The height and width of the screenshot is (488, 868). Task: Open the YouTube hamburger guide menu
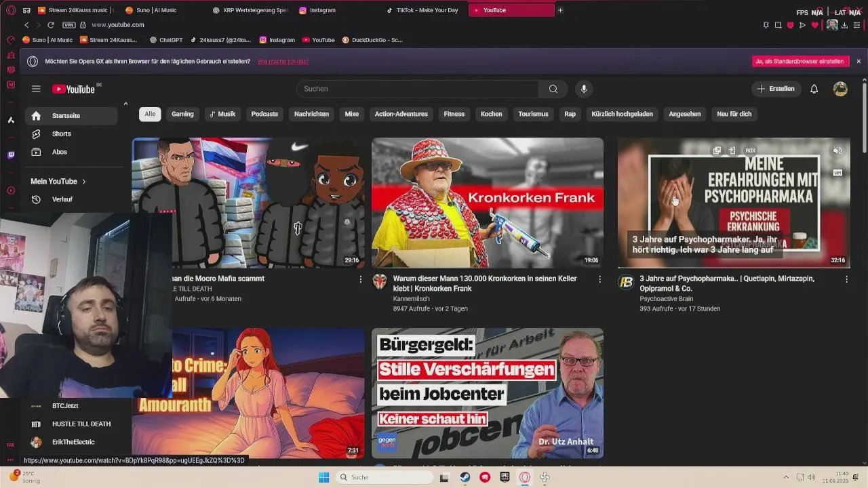(x=36, y=89)
